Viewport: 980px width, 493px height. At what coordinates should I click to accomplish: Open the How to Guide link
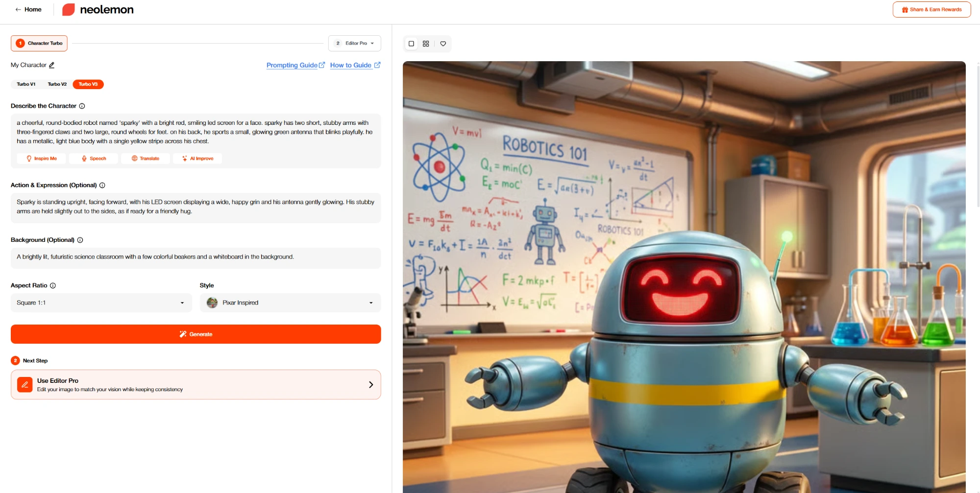click(355, 65)
